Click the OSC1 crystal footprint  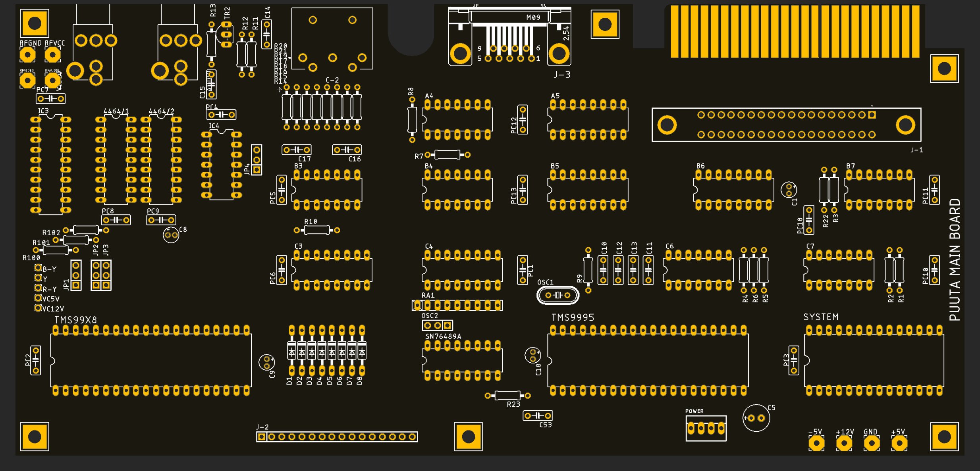coord(558,295)
